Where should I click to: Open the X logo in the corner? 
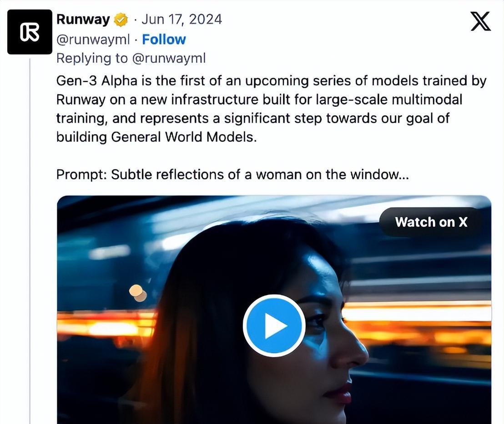480,21
